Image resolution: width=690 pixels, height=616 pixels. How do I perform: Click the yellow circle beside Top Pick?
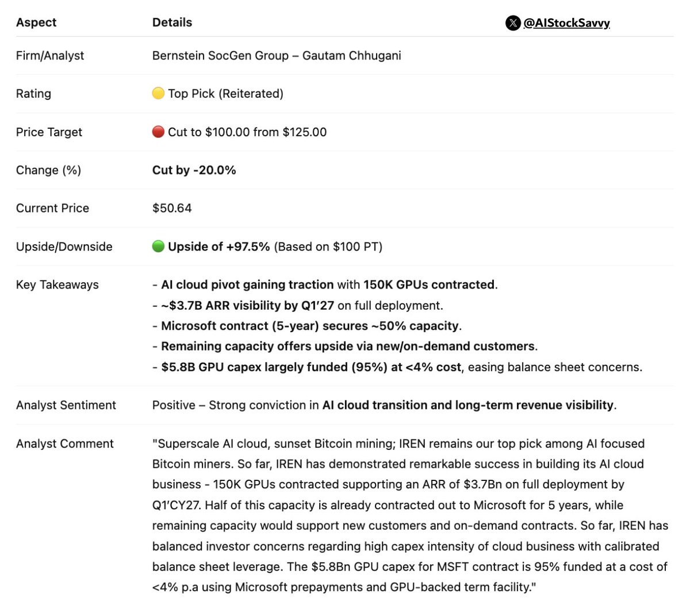[158, 93]
